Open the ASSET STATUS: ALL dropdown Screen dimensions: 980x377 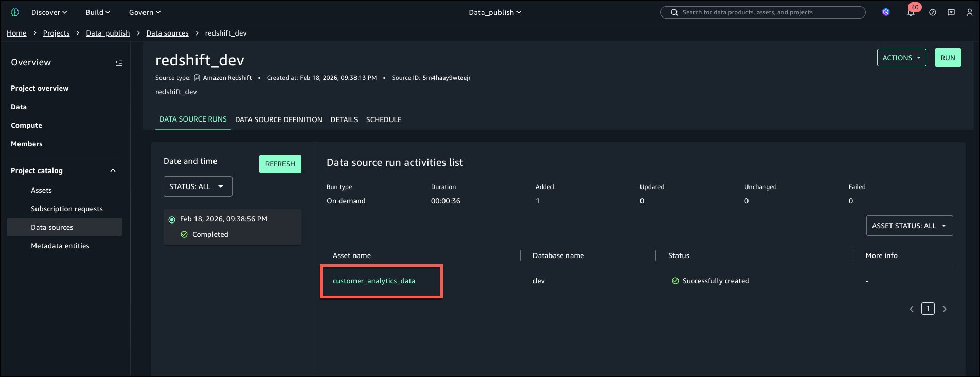point(909,226)
